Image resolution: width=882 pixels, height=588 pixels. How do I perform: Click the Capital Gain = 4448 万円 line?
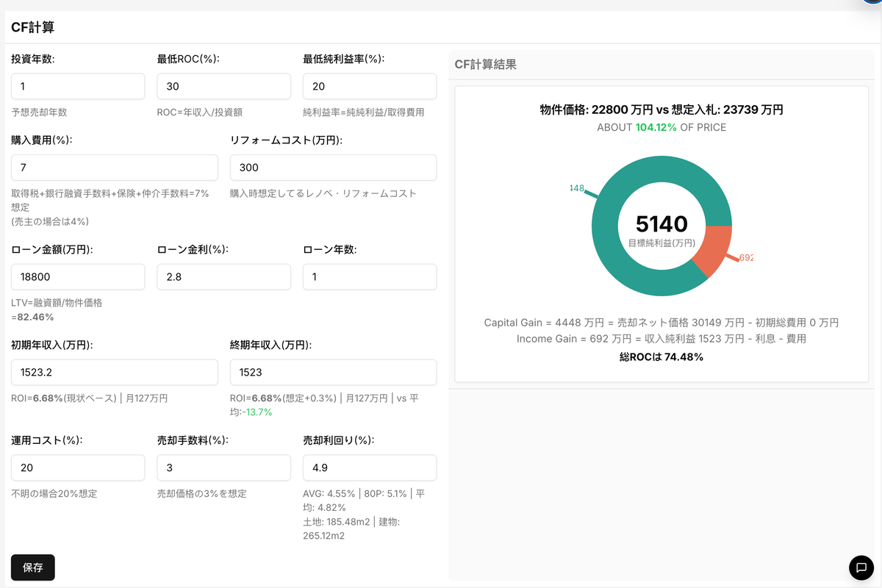pyautogui.click(x=661, y=323)
